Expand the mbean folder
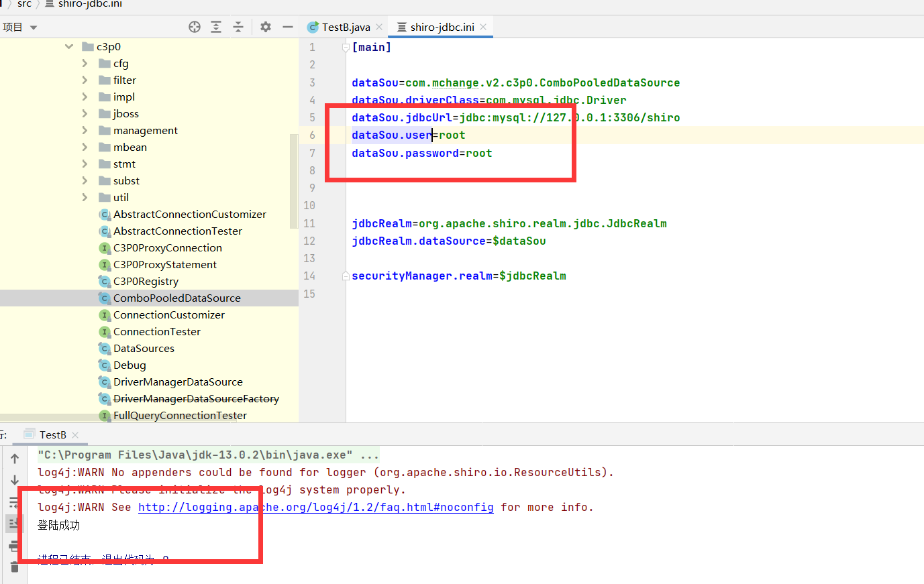Image resolution: width=924 pixels, height=584 pixels. tap(85, 147)
